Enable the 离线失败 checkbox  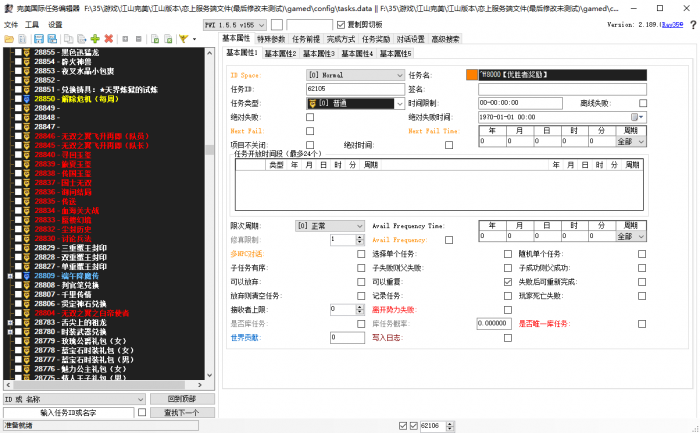point(642,103)
